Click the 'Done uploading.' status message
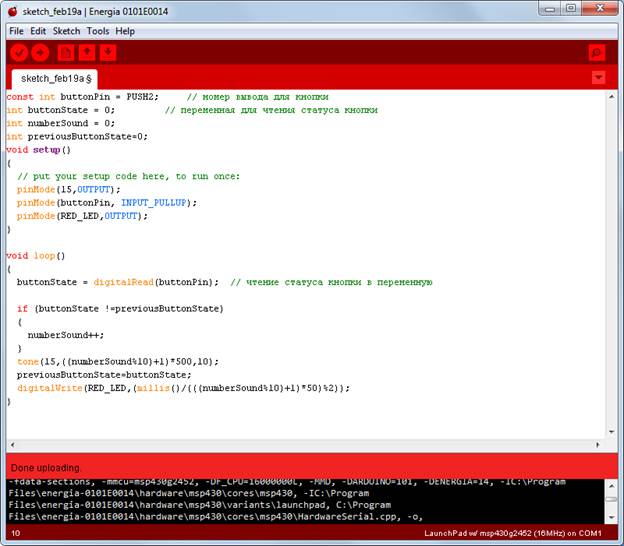The image size is (624, 546). [x=45, y=468]
